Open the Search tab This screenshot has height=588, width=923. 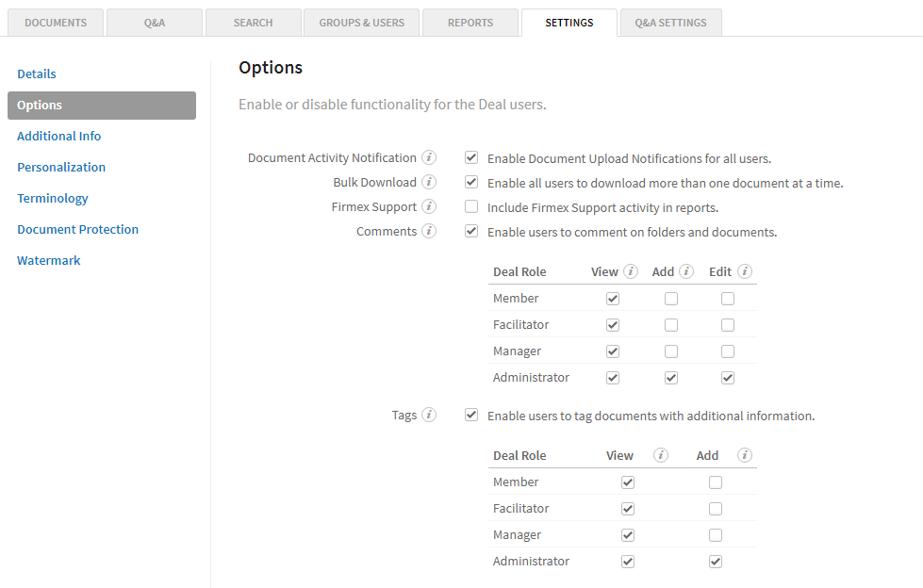point(253,23)
